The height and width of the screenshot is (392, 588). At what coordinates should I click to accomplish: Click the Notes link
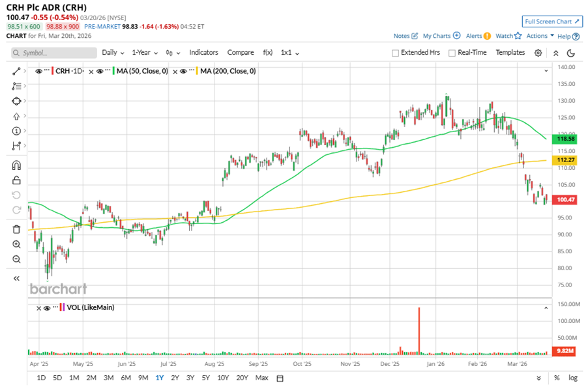click(402, 36)
